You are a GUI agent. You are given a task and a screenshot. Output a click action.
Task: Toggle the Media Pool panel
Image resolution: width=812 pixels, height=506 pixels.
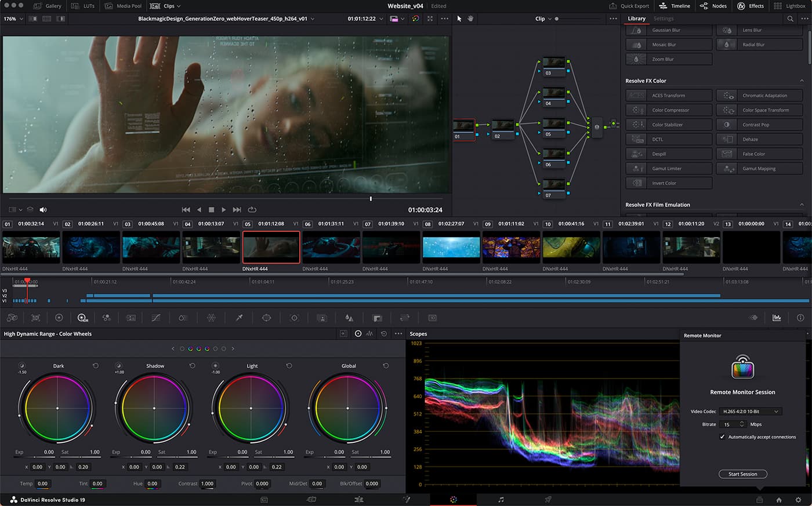tap(124, 6)
